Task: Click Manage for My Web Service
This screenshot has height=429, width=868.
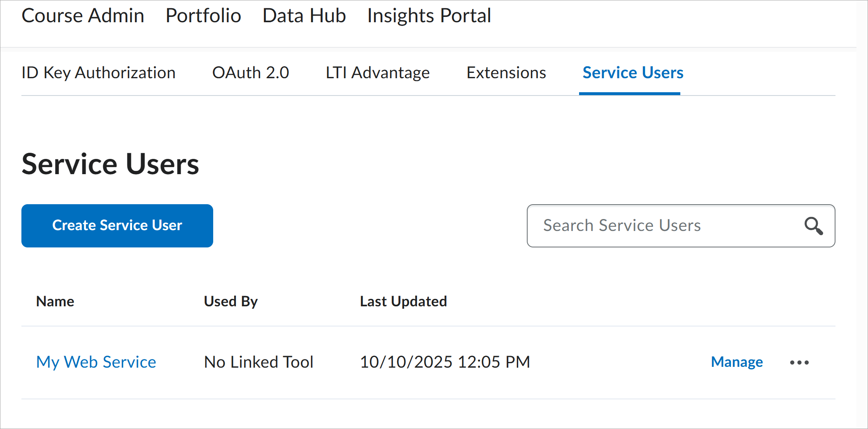Action: 736,362
